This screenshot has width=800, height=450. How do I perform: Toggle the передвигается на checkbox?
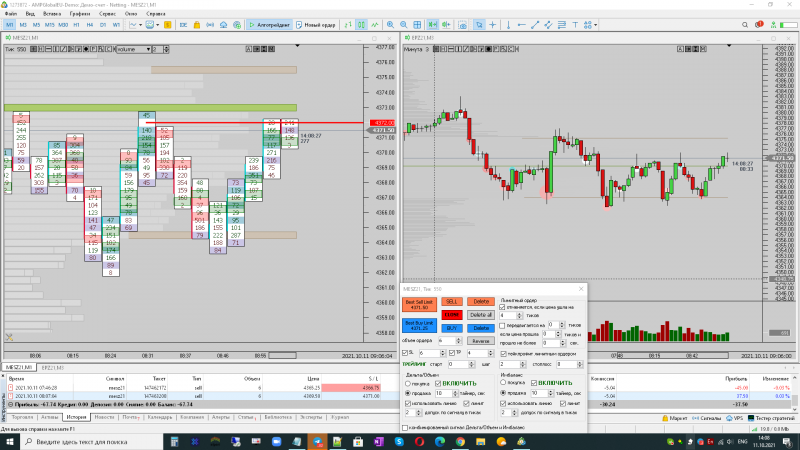click(x=503, y=325)
